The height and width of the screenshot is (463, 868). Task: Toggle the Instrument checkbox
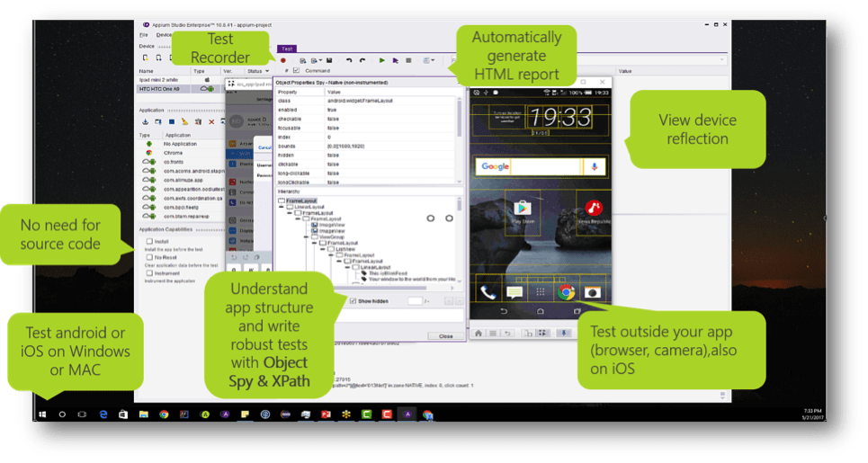(x=149, y=273)
